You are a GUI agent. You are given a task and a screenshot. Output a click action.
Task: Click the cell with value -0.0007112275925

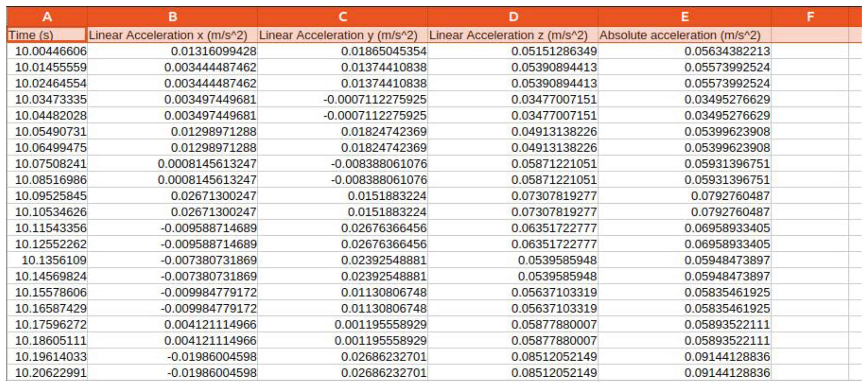343,100
